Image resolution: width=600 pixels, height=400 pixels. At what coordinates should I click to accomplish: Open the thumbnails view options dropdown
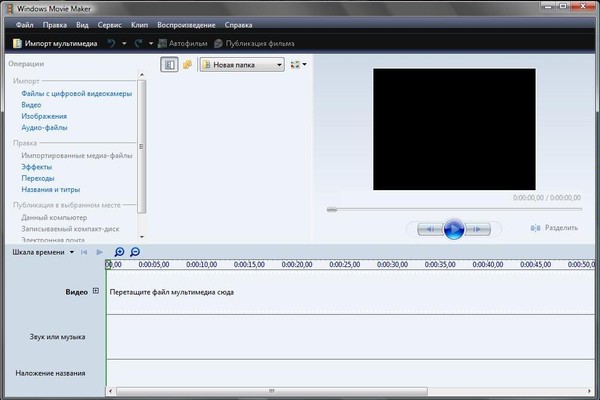[298, 65]
